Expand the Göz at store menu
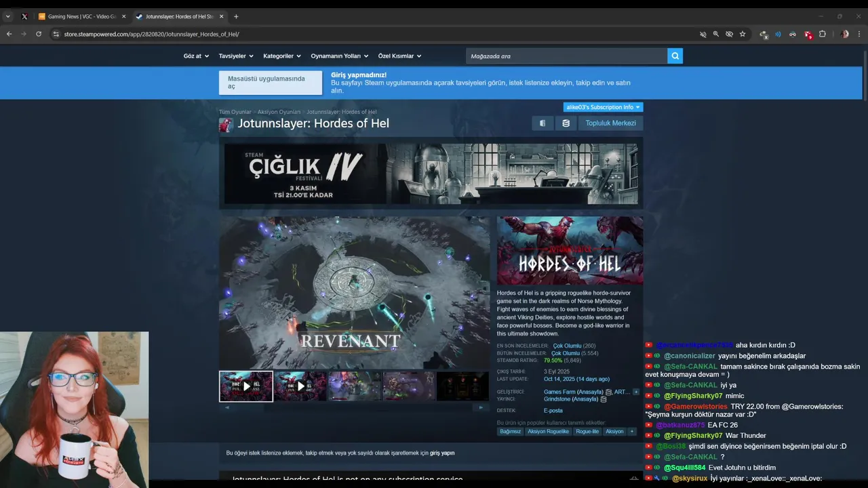Viewport: 868px width, 488px height. point(197,56)
